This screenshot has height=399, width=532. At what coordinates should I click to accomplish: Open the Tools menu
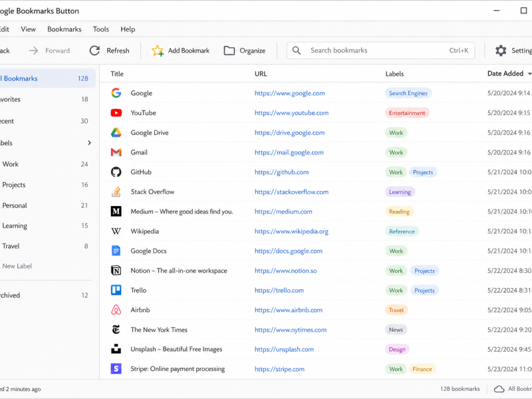(101, 29)
